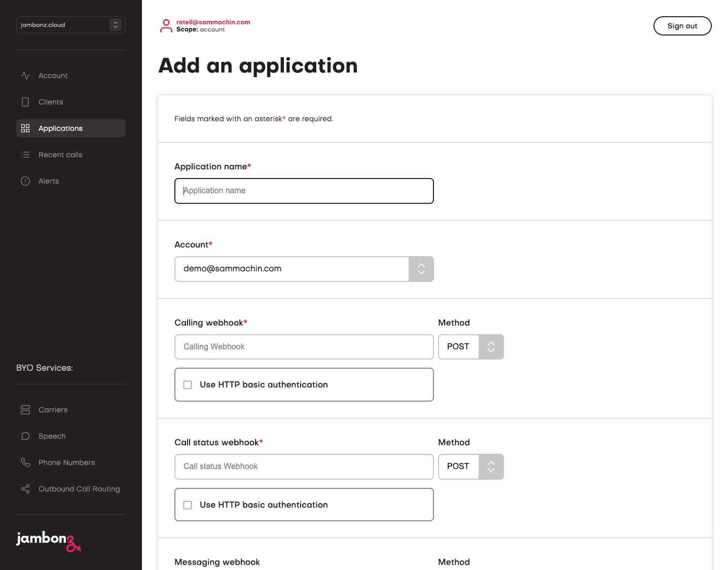Image resolution: width=728 pixels, height=570 pixels.
Task: Click the Sign out button
Action: 682,26
